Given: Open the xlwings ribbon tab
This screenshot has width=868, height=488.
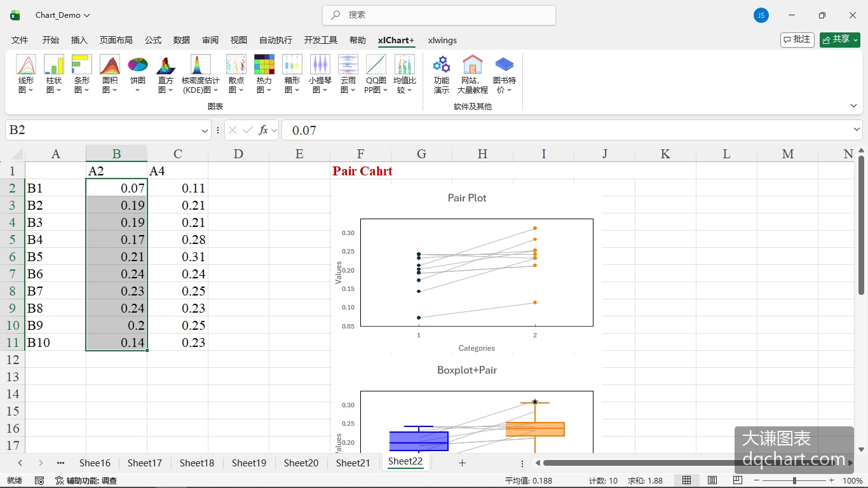Looking at the screenshot, I should (x=442, y=40).
